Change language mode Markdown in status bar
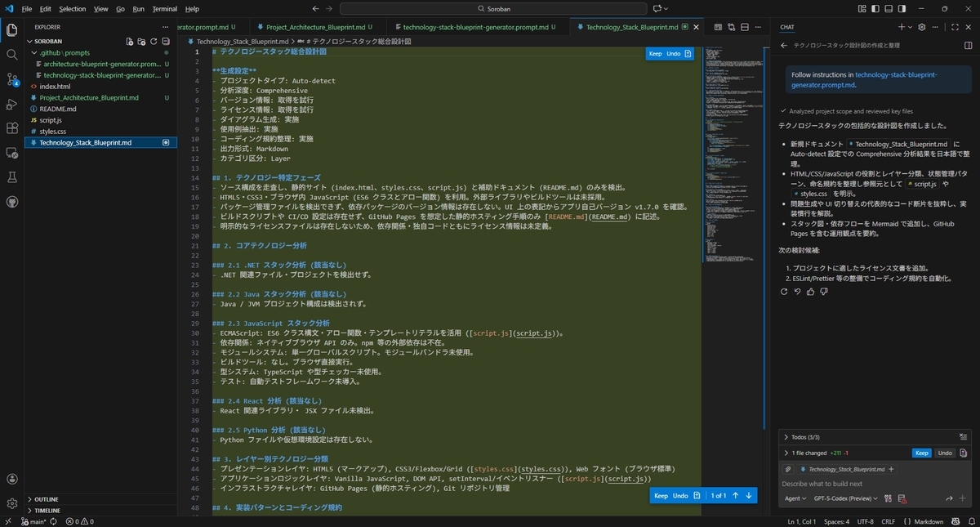 (x=928, y=521)
